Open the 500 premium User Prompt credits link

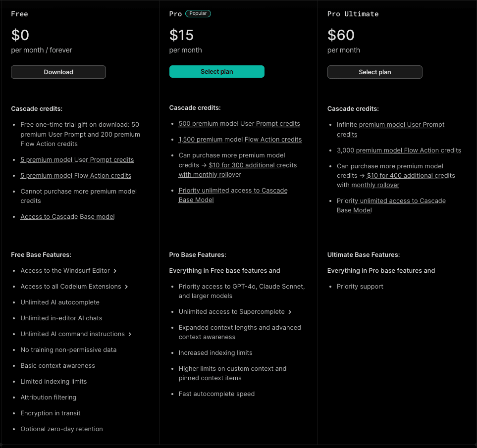[x=239, y=124]
